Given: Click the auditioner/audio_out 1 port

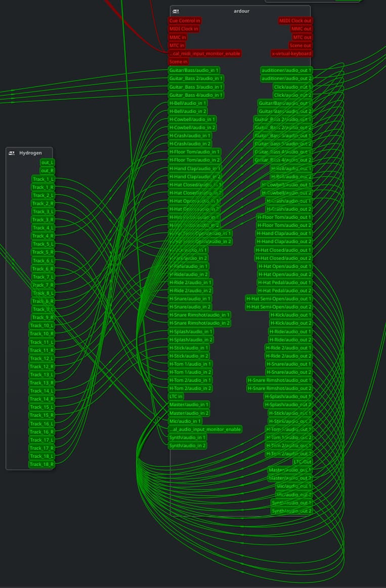Looking at the screenshot, I should 286,70.
